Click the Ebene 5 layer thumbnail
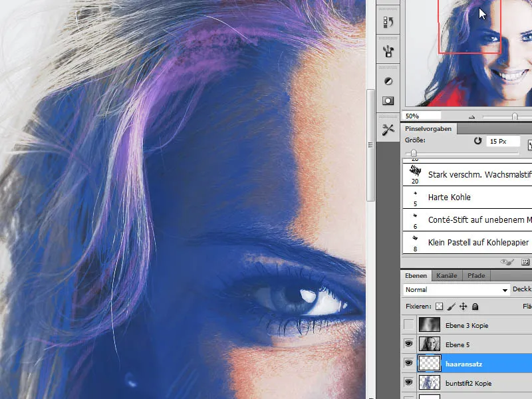The height and width of the screenshot is (399, 532). coord(430,344)
